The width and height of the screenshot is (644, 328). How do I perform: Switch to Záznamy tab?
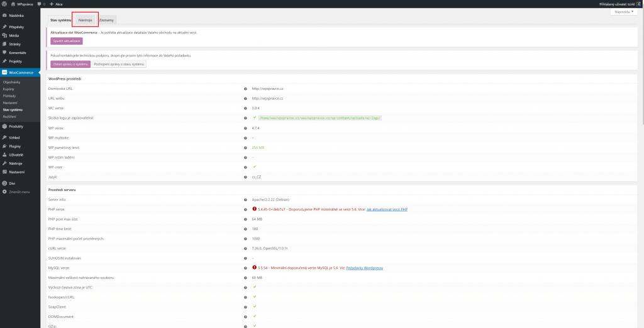click(106, 19)
